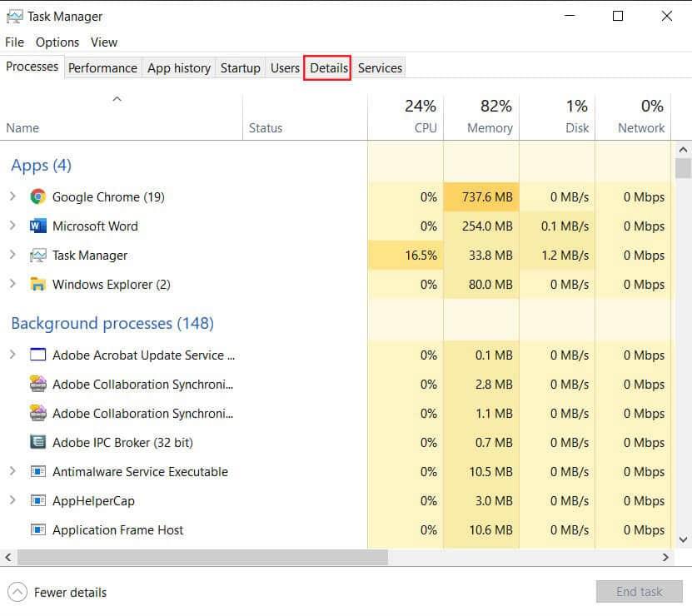Viewport: 692px width, 616px height.
Task: Click the Microsoft Word icon
Action: (x=37, y=226)
